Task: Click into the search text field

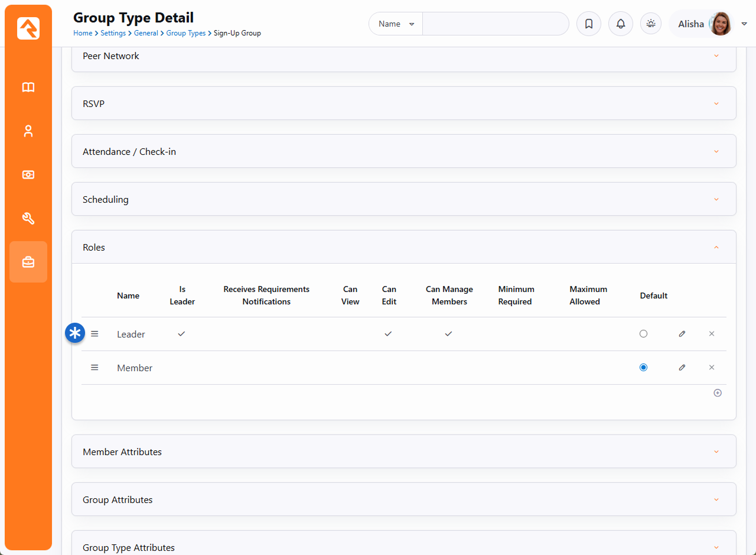Action: (495, 24)
